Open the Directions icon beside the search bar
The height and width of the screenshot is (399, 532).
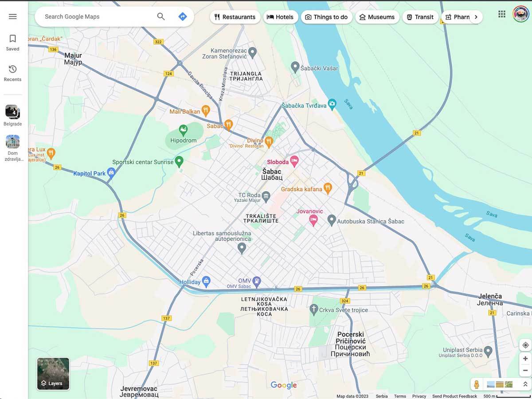[182, 16]
